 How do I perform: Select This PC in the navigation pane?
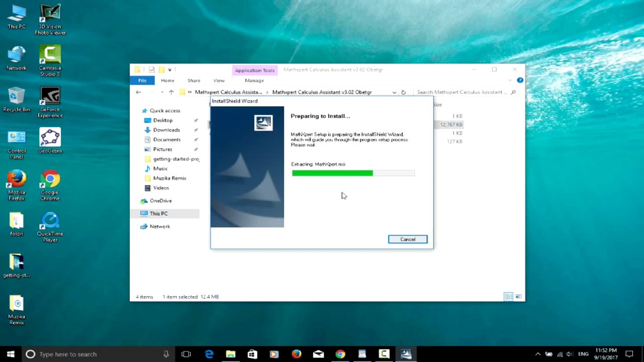coord(158,214)
